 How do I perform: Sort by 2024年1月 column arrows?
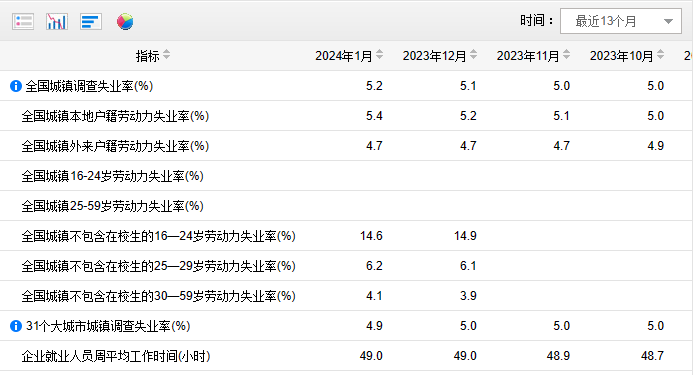pyautogui.click(x=379, y=55)
